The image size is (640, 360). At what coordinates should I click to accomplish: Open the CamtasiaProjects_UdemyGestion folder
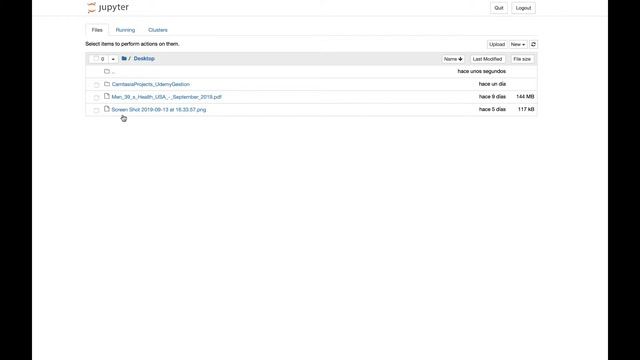click(151, 84)
